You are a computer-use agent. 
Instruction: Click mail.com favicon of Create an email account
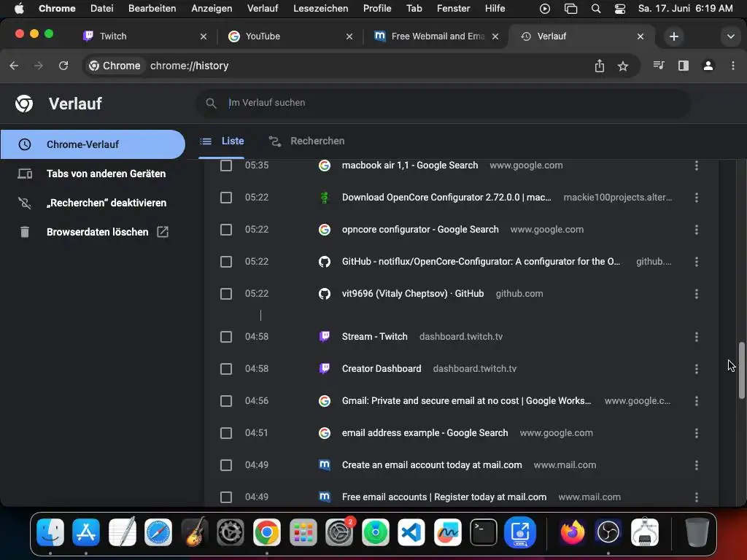click(x=325, y=464)
